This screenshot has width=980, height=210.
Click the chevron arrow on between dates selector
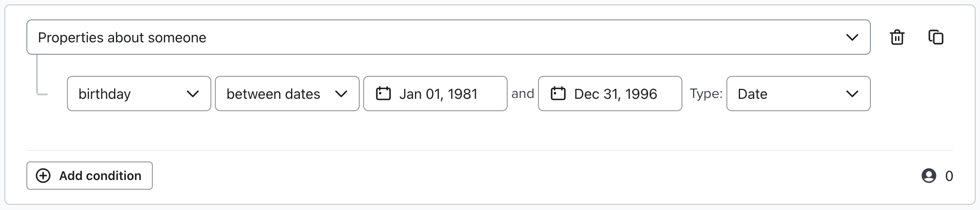click(341, 94)
